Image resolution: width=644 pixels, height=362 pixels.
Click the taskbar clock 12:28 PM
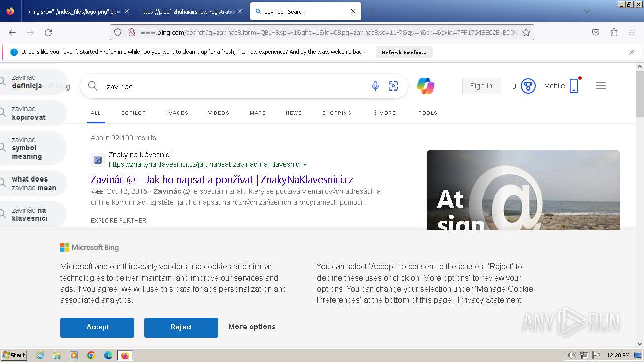click(x=618, y=355)
